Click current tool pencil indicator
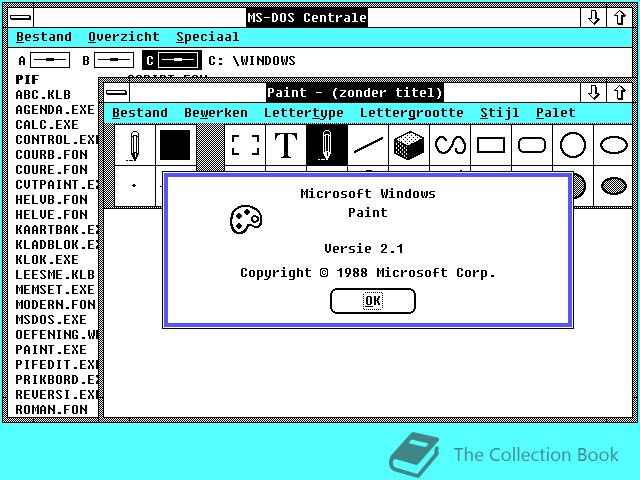Viewport: 640px width, 480px height. click(x=135, y=145)
